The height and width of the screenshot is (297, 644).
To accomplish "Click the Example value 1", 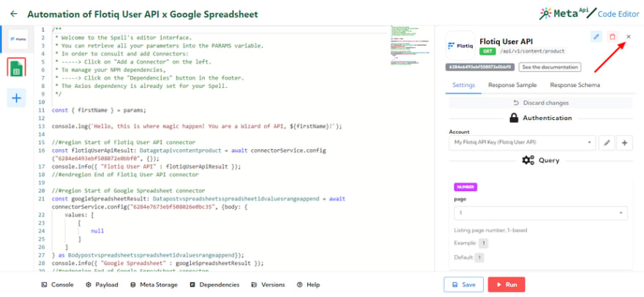I will pos(484,243).
